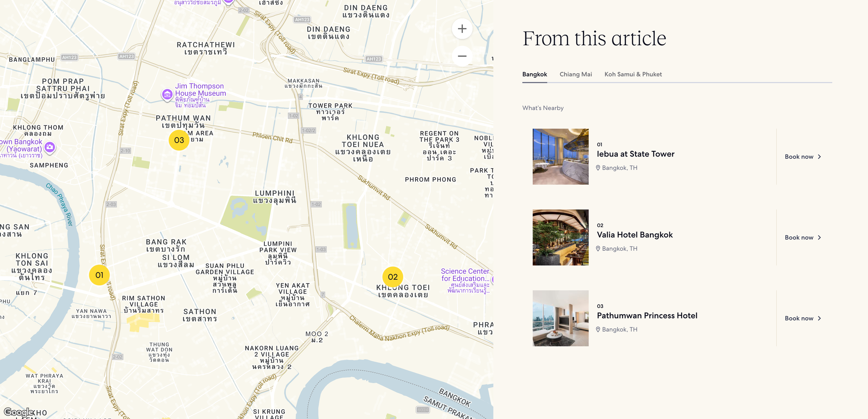Click the What's Nearby heading

[543, 108]
